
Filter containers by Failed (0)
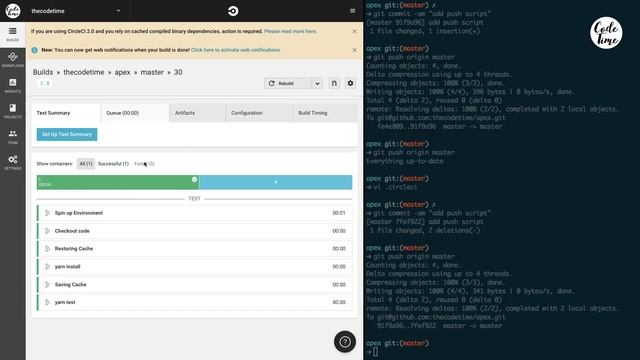(x=144, y=164)
